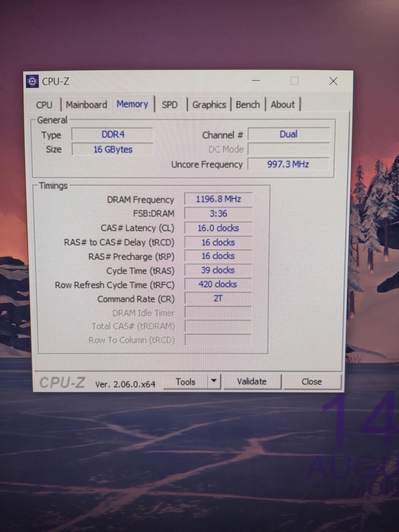Click the Validate button

[x=252, y=382]
